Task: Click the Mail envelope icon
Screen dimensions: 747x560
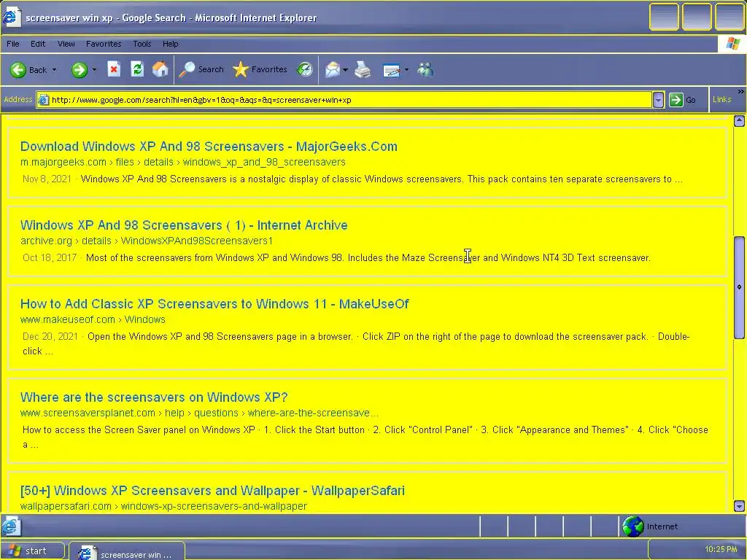Action: coord(333,70)
